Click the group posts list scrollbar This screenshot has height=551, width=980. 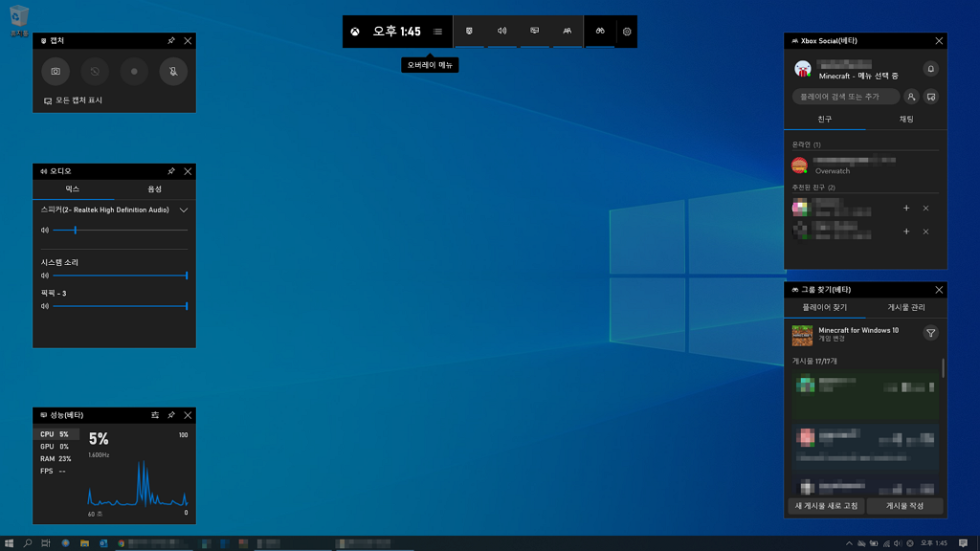[943, 368]
